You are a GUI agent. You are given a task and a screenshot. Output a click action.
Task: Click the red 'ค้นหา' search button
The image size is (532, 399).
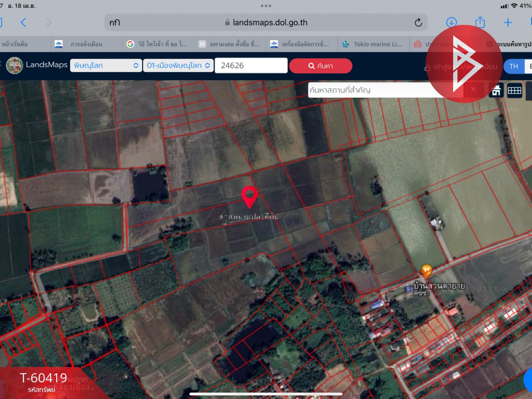coord(320,66)
